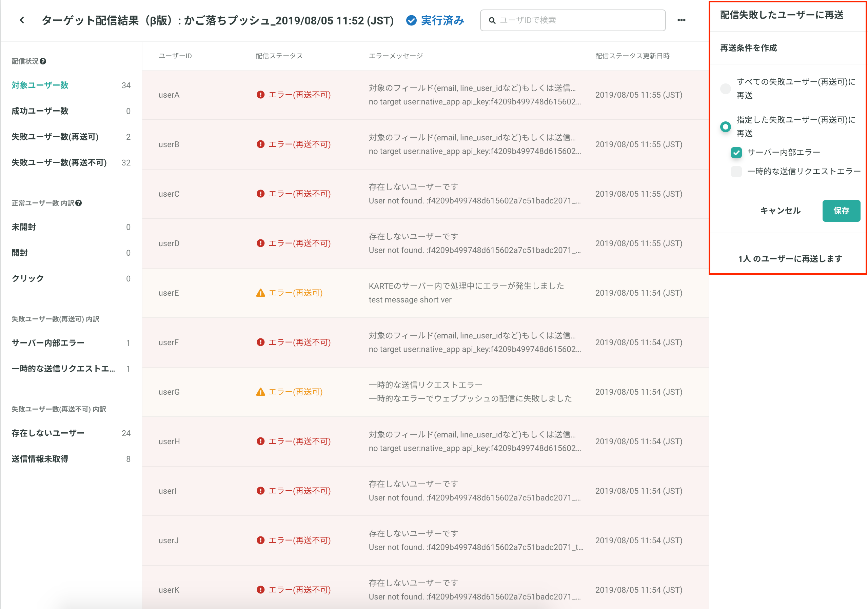
Task: Click the 保存 button
Action: pos(841,211)
